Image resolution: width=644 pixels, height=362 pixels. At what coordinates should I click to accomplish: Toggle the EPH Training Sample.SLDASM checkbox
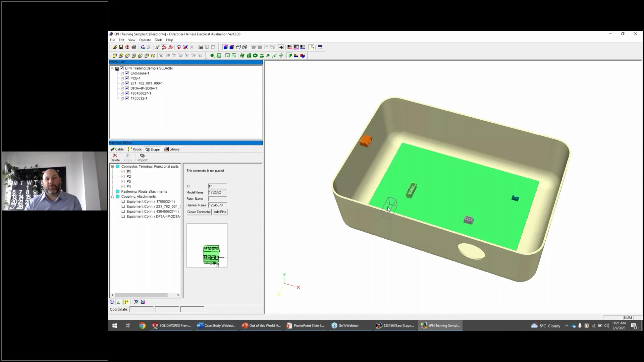pyautogui.click(x=122, y=68)
